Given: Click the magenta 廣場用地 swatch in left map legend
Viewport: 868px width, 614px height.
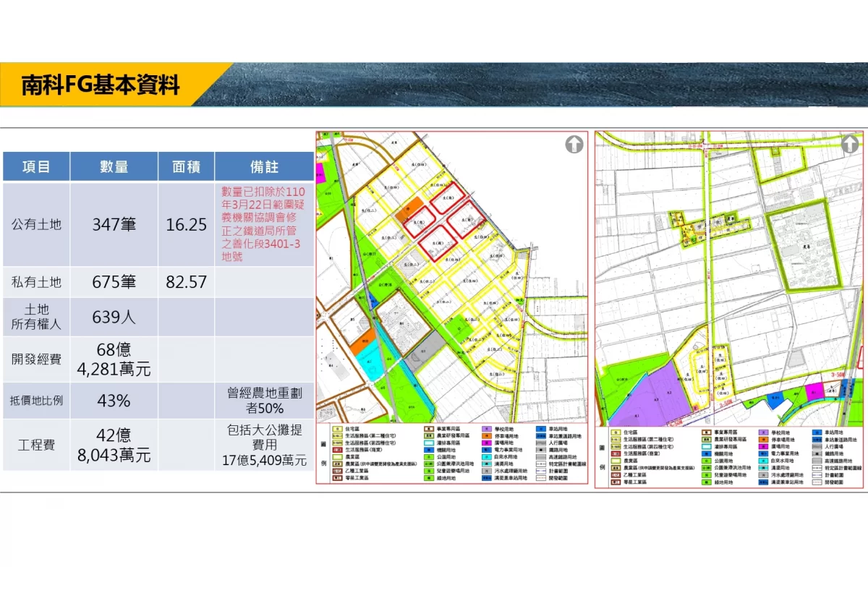Looking at the screenshot, I should coord(488,443).
